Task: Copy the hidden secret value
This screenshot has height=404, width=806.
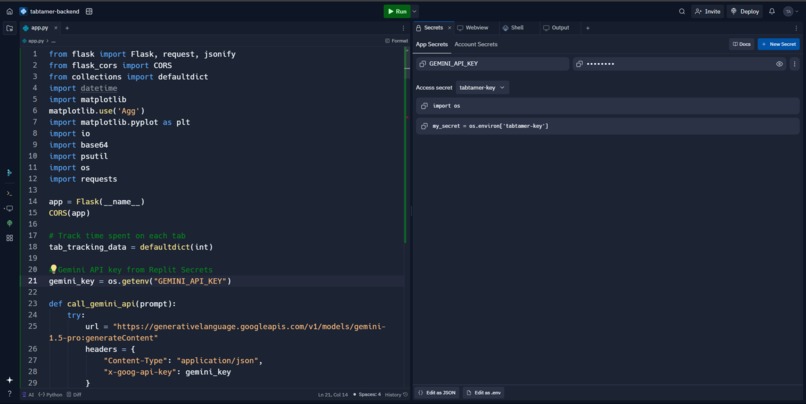Action: tap(579, 64)
